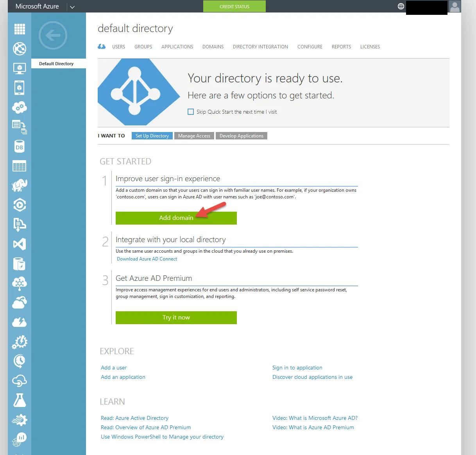Expand Microsoft Azure header dropdown chevron
Image resolution: width=476 pixels, height=455 pixels.
click(72, 7)
